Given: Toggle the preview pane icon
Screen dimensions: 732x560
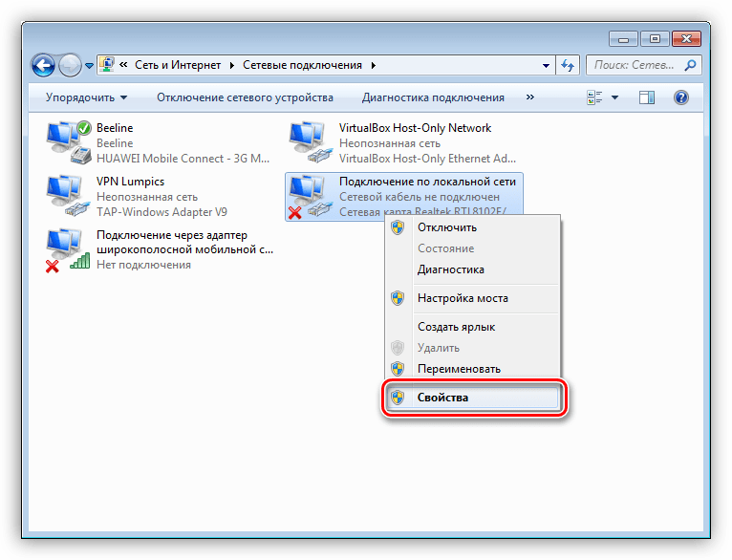Looking at the screenshot, I should (x=647, y=97).
